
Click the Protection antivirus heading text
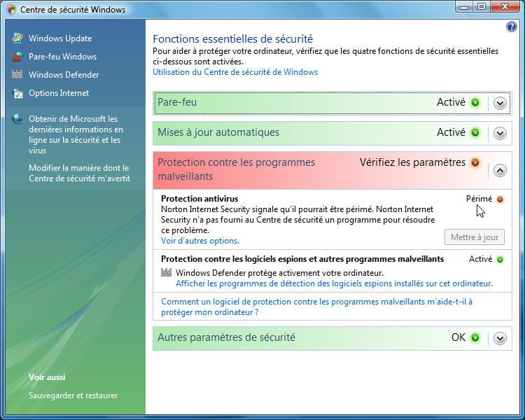coord(199,199)
